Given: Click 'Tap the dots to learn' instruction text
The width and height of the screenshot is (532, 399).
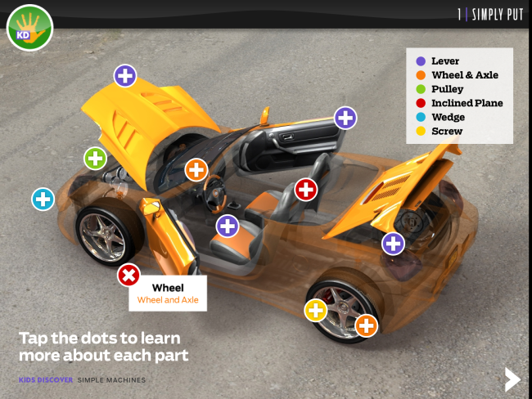Looking at the screenshot, I should [x=100, y=338].
